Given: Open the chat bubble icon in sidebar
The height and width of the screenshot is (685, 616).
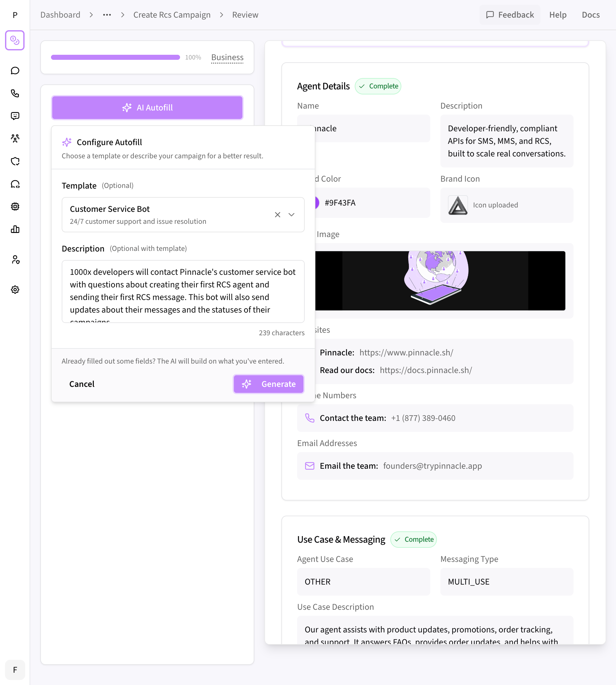Looking at the screenshot, I should pyautogui.click(x=15, y=71).
